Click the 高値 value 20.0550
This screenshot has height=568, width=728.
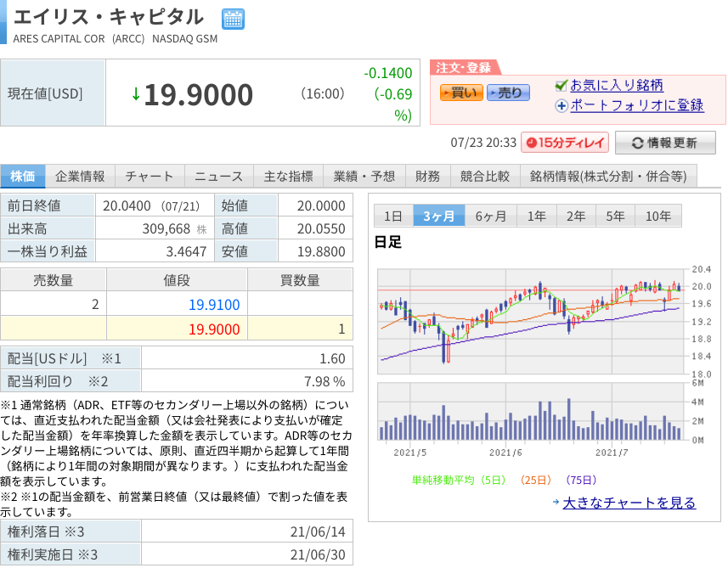tap(321, 228)
